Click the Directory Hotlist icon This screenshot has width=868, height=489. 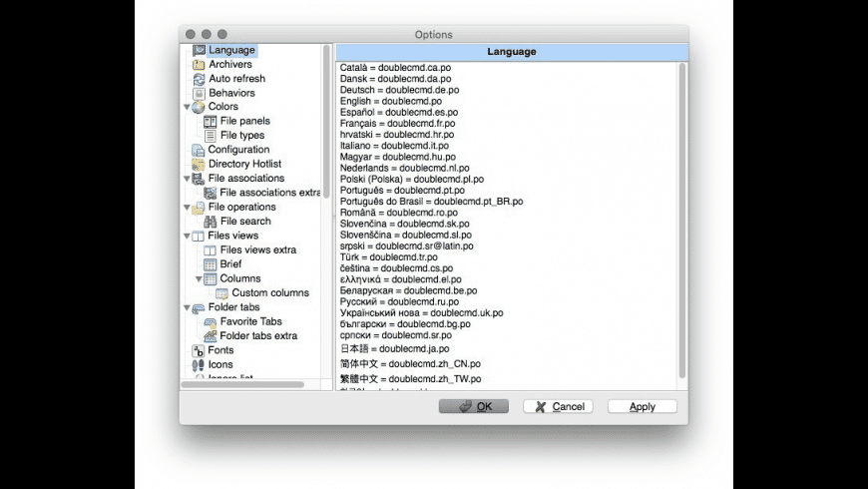coord(199,165)
